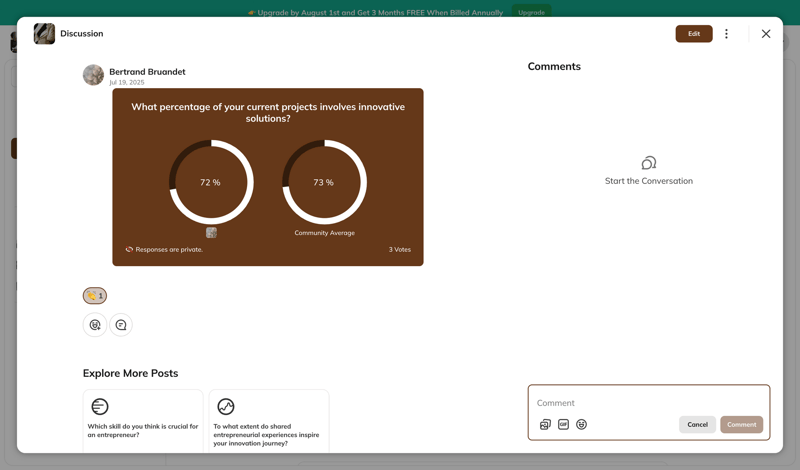This screenshot has height=470, width=800.
Task: Click the 72 % poll result ring
Action: pyautogui.click(x=211, y=182)
